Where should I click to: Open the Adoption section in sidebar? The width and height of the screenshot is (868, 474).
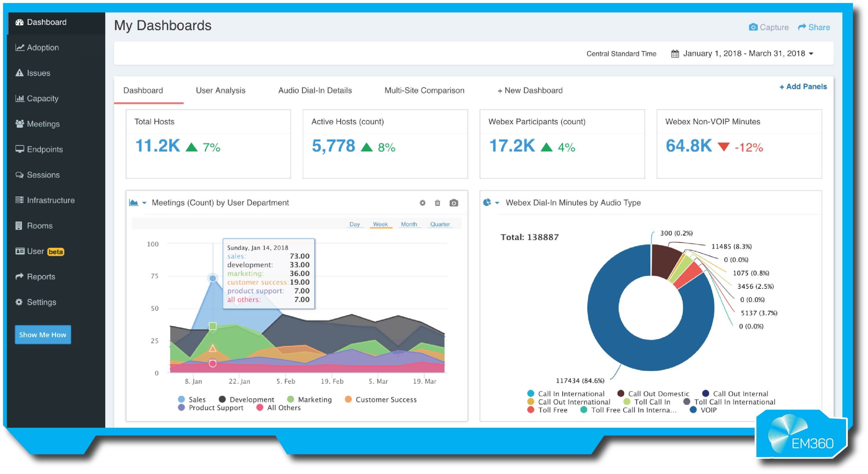(x=43, y=47)
